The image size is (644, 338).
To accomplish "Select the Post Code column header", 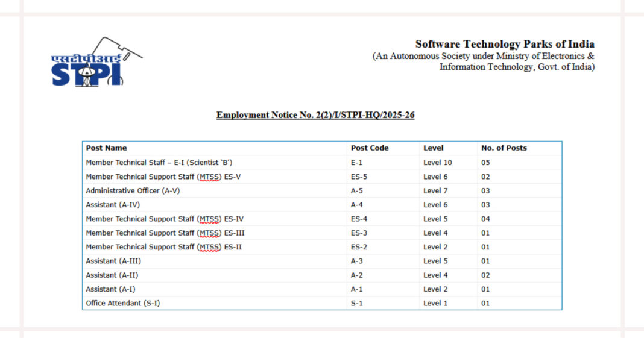I will pos(370,148).
